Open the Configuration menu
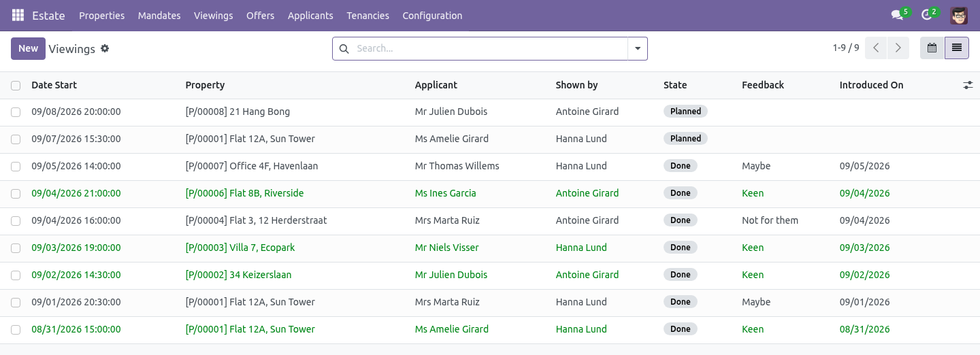This screenshot has width=980, height=355. point(432,15)
